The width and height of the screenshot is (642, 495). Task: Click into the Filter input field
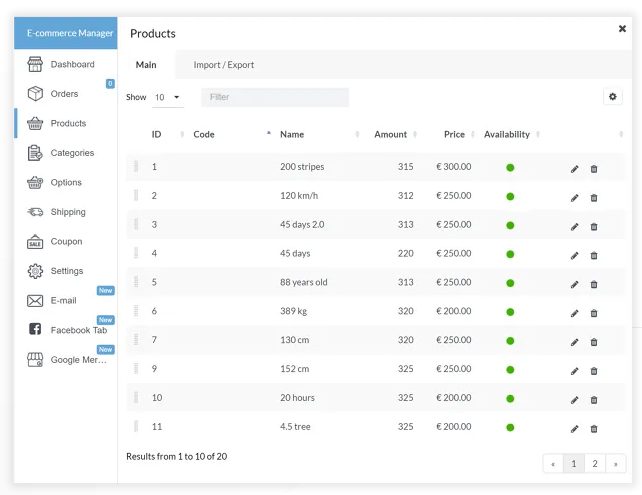click(275, 98)
